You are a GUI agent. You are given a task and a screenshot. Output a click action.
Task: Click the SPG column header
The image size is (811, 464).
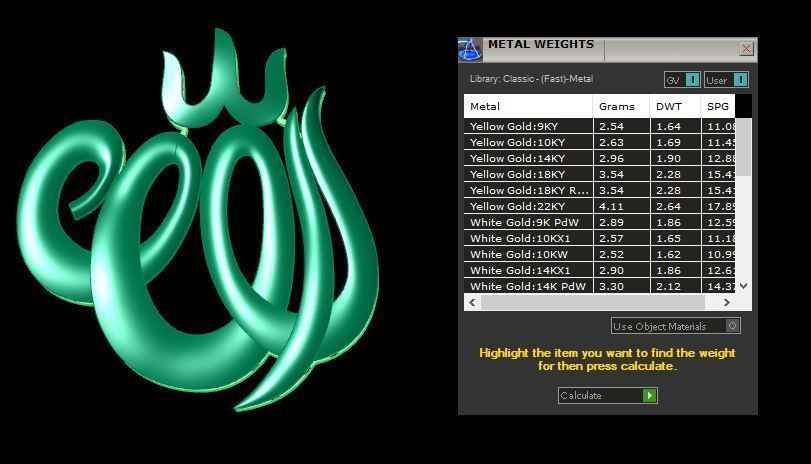coord(718,107)
